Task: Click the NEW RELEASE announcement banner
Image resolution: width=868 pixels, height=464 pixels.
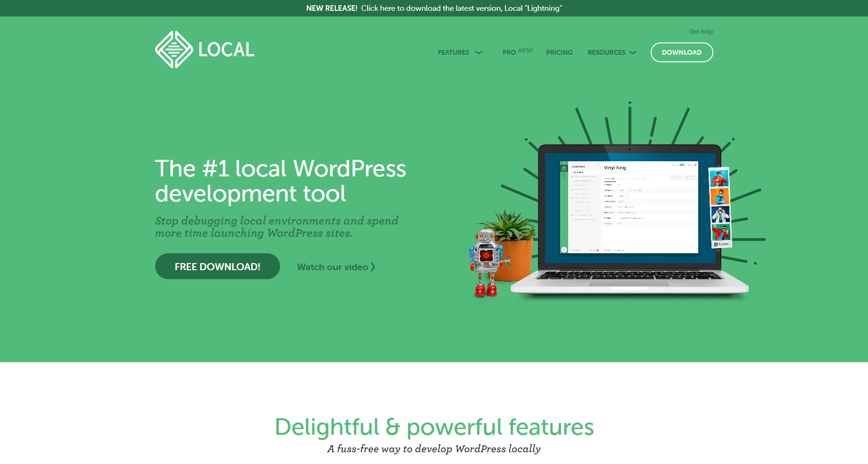Action: pyautogui.click(x=434, y=8)
